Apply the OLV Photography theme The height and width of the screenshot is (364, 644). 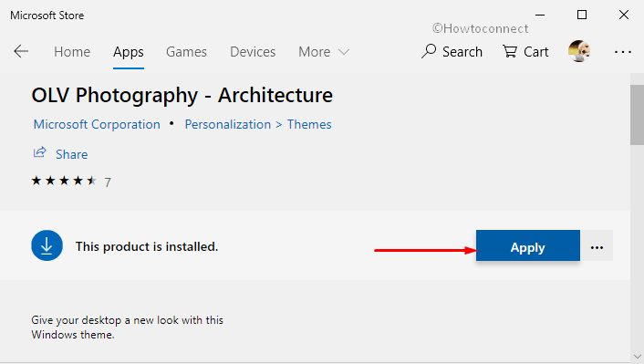coord(528,245)
